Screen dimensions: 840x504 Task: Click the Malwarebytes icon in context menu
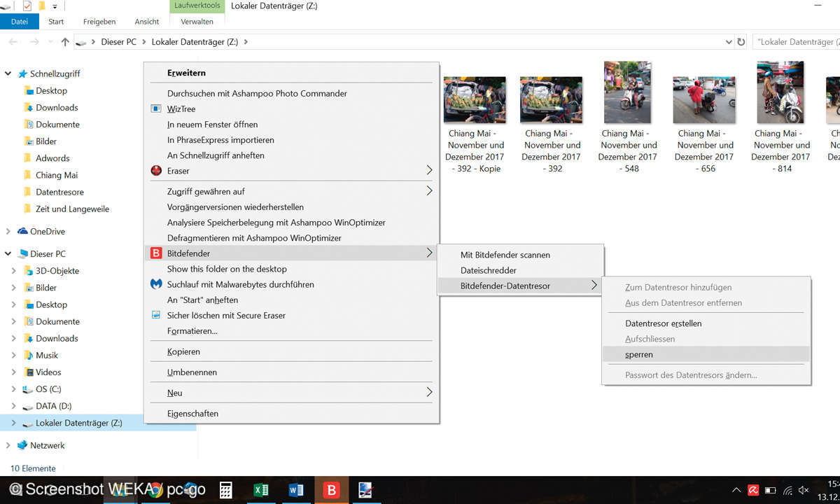point(156,284)
